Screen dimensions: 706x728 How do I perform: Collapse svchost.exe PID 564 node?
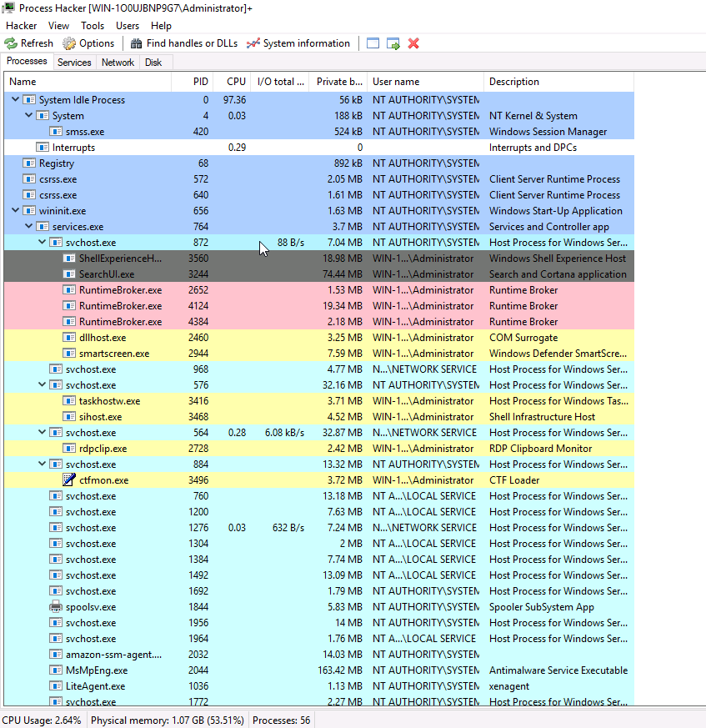click(42, 432)
